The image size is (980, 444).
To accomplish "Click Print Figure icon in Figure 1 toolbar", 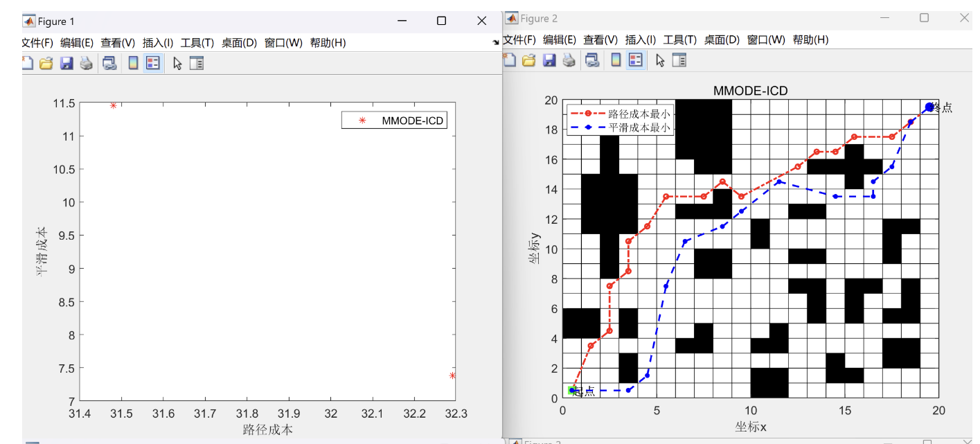I will click(x=86, y=64).
